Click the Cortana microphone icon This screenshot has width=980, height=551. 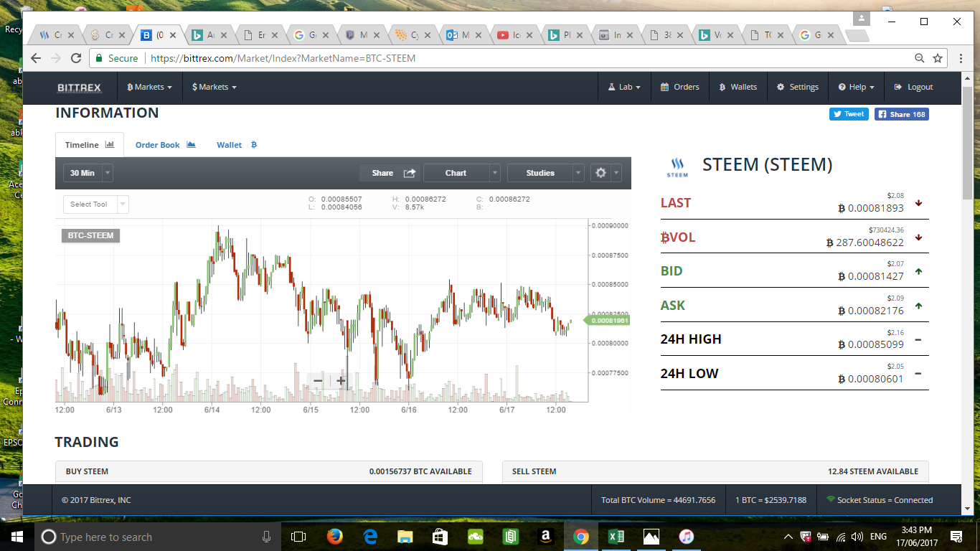pyautogui.click(x=266, y=537)
